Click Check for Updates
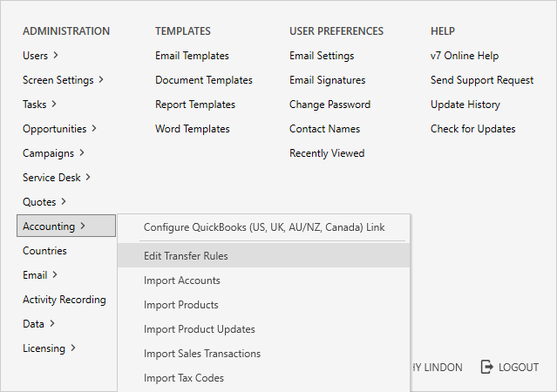This screenshot has width=557, height=392. click(x=472, y=129)
